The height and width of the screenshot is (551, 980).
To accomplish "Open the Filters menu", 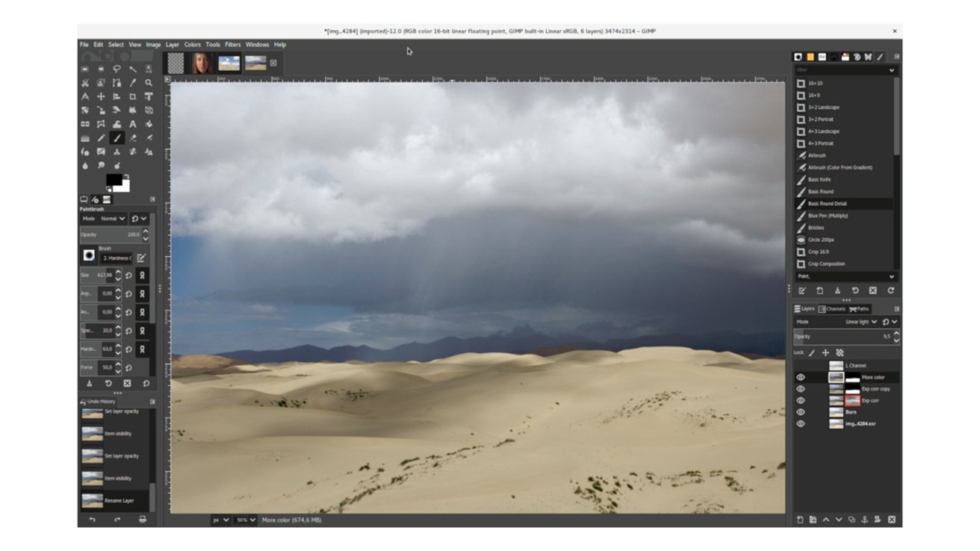I will (233, 45).
